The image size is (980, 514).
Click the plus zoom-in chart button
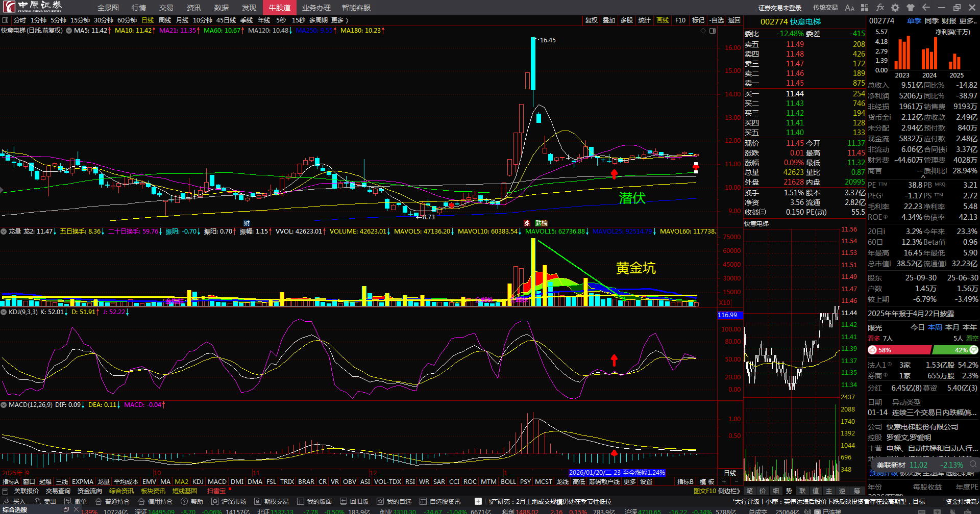[x=724, y=481]
